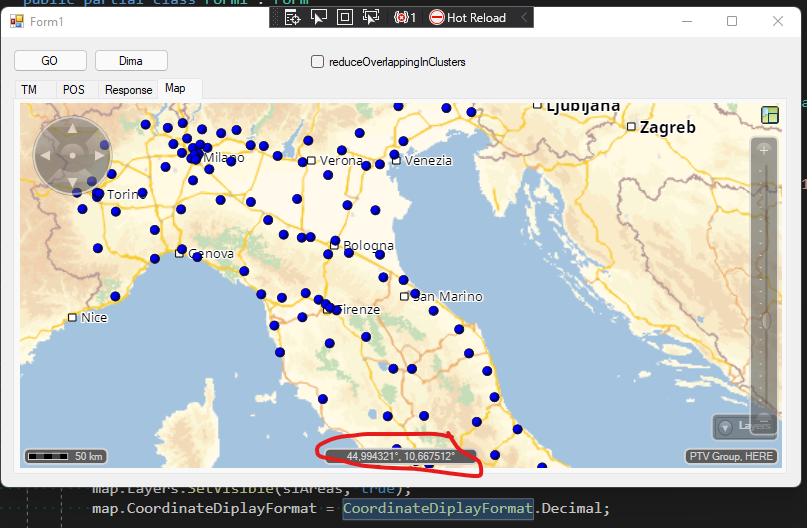Click the Dima button
Viewport: 807px width, 528px height.
[131, 61]
